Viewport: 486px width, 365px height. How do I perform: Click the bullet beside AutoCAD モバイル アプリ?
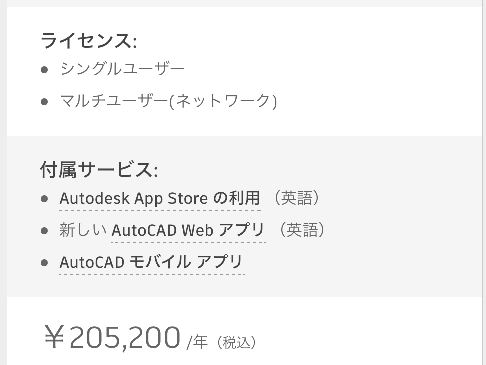tap(44, 263)
